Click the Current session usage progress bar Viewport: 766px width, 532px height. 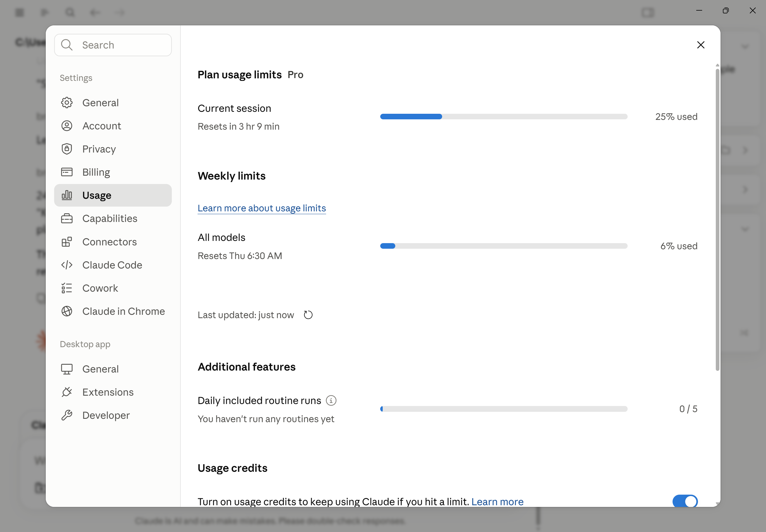[504, 117]
